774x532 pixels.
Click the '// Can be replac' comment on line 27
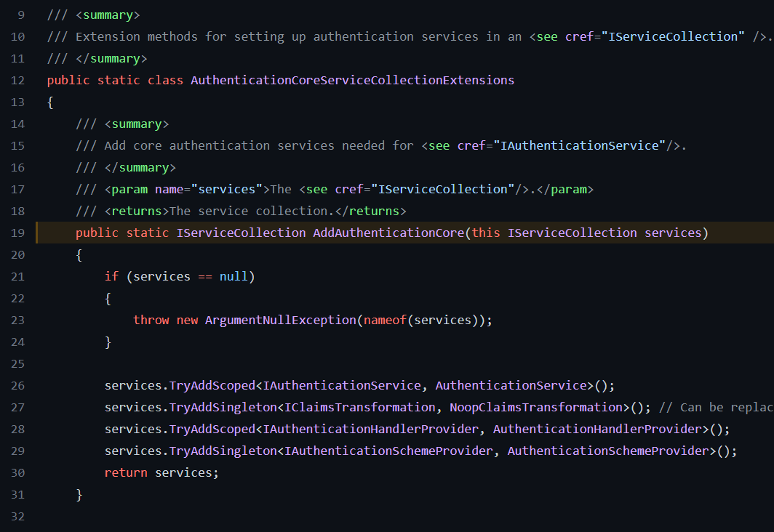(717, 407)
